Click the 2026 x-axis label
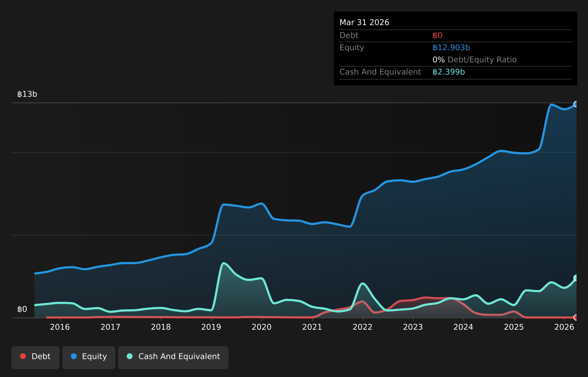The width and height of the screenshot is (588, 377). (x=564, y=327)
